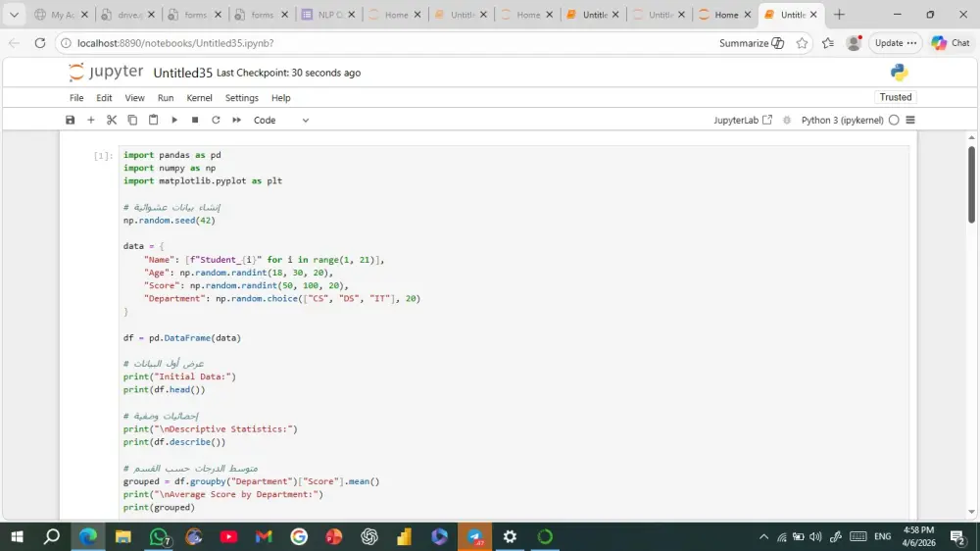Insert a new cell with the plus icon
This screenshot has width=980, height=551.
(90, 120)
